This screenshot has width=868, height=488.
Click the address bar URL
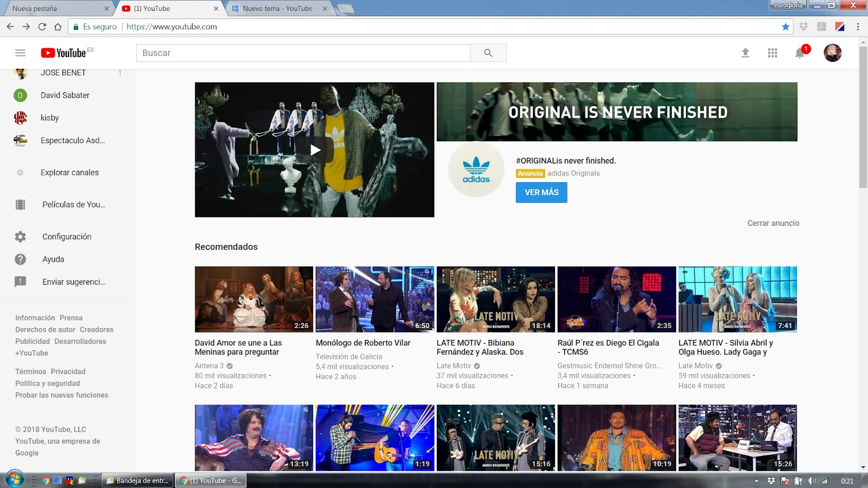point(171,27)
